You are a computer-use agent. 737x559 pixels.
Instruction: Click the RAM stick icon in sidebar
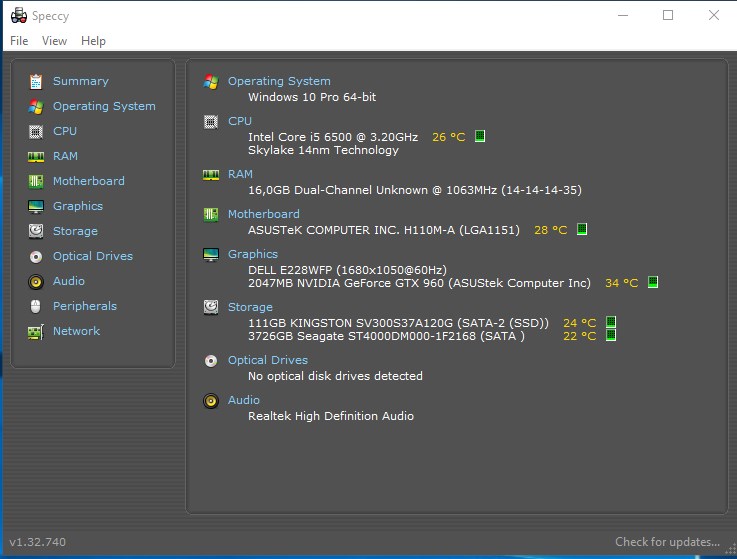coord(36,157)
